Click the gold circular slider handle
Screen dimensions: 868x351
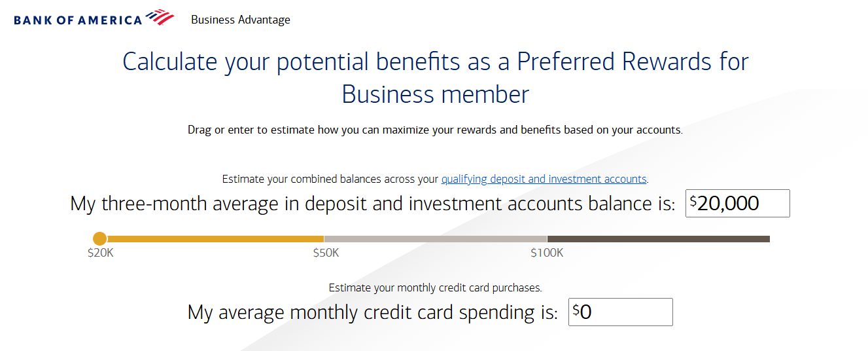99,239
